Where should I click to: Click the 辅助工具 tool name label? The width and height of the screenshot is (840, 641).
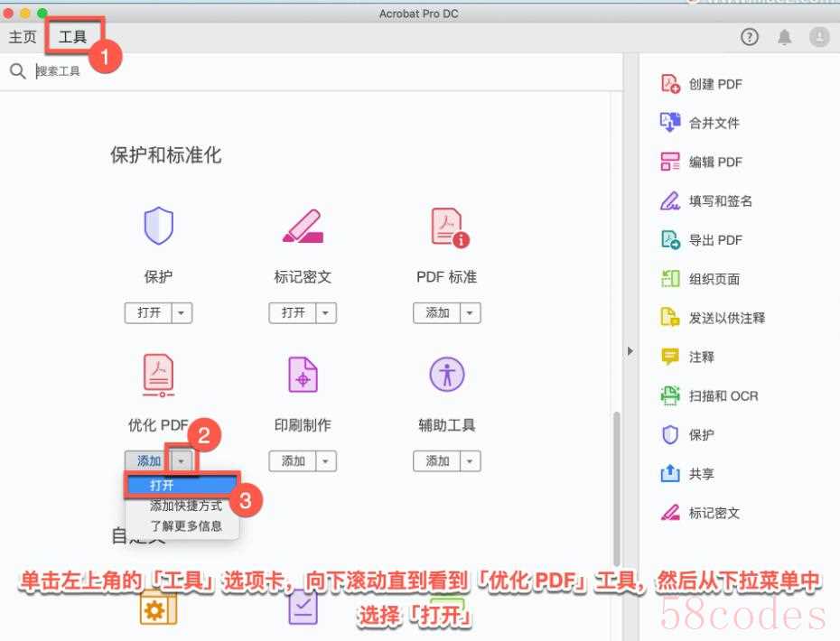[447, 425]
